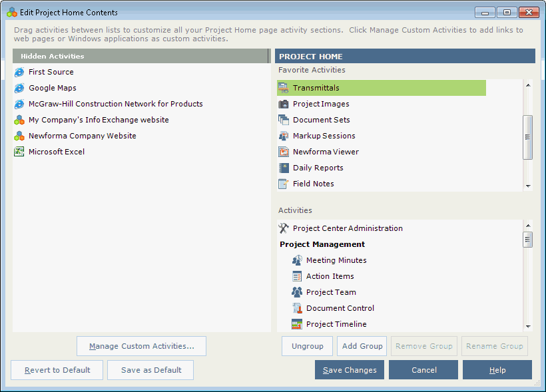Open Help for this dialog
Viewport: 546px width, 392px height.
pyautogui.click(x=497, y=370)
